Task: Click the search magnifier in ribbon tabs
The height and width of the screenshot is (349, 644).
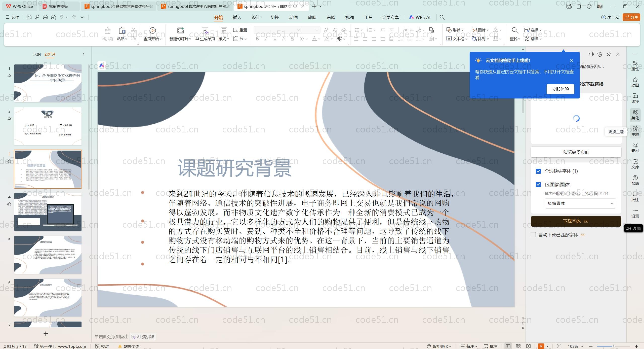Action: click(x=442, y=17)
